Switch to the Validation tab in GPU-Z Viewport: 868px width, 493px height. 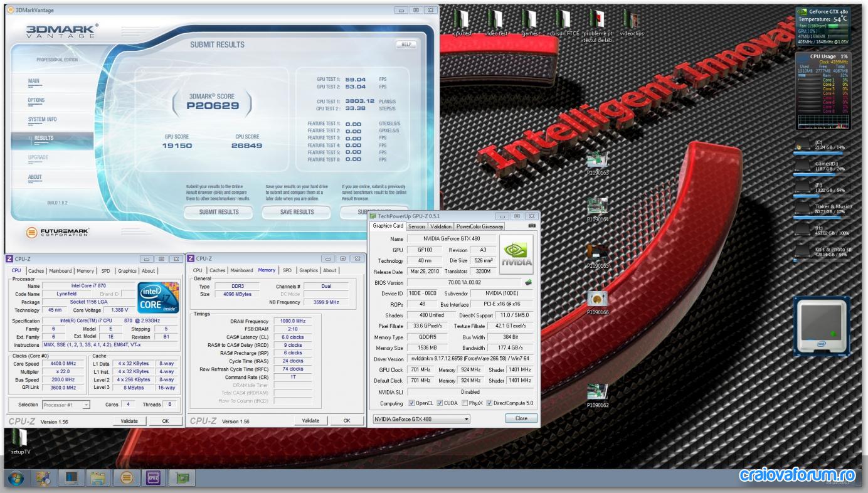point(441,226)
